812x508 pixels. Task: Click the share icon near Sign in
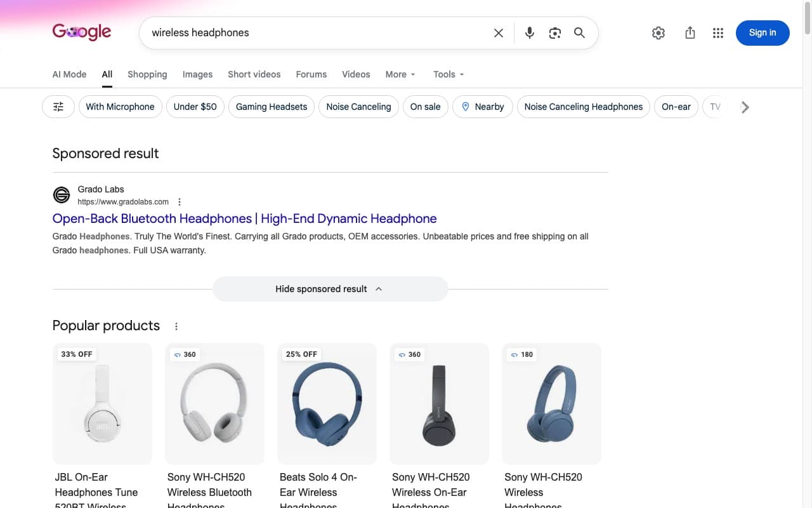(690, 33)
